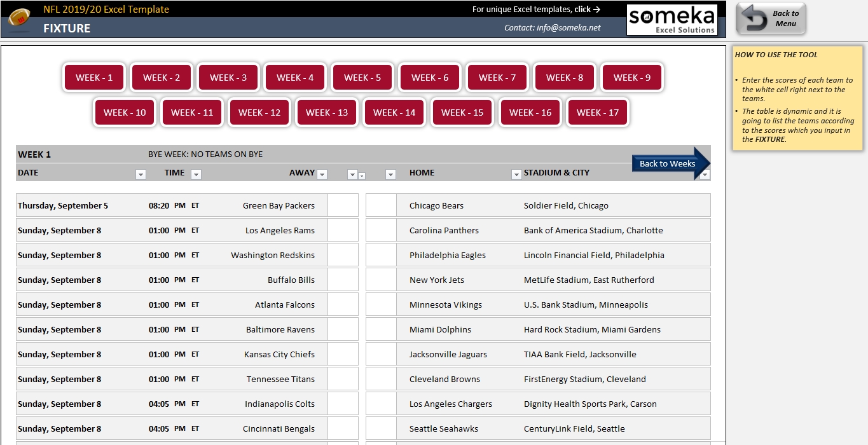Jump to WEEK - 5 fixtures
Screen dimensions: 868x445
(x=362, y=78)
